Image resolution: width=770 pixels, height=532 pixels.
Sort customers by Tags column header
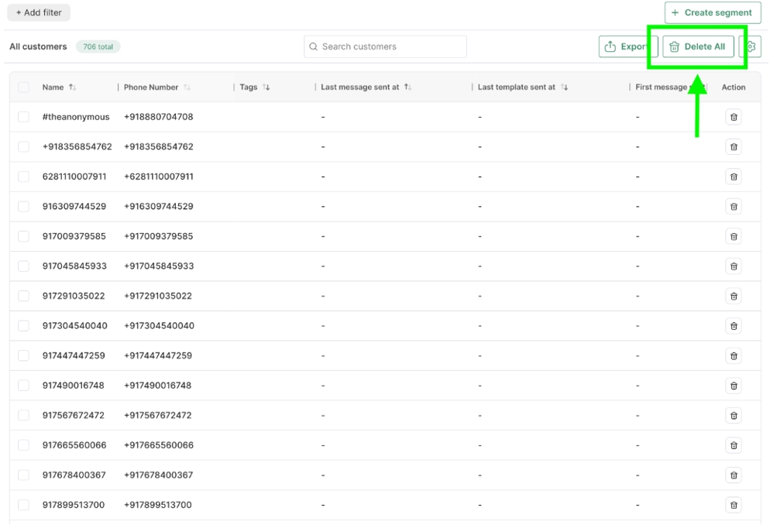(x=266, y=88)
